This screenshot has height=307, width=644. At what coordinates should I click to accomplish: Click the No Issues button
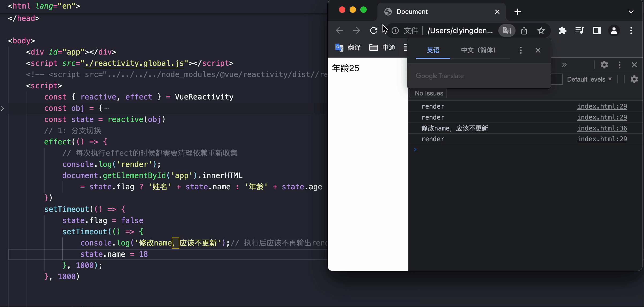pos(429,93)
